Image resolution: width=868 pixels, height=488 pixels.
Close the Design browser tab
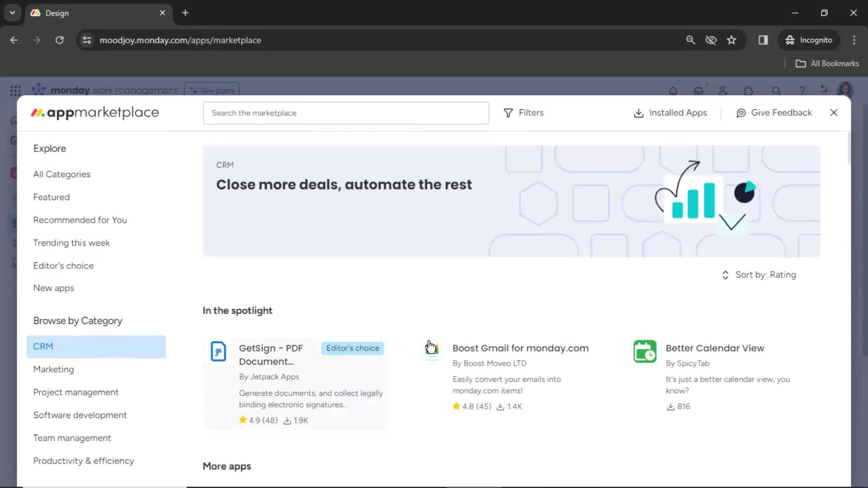(162, 13)
